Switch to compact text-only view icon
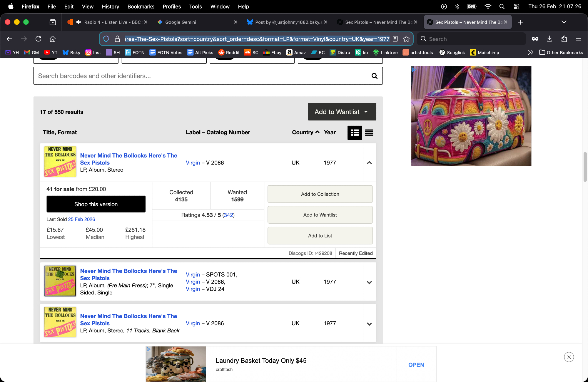Image resolution: width=588 pixels, height=382 pixels. point(369,133)
